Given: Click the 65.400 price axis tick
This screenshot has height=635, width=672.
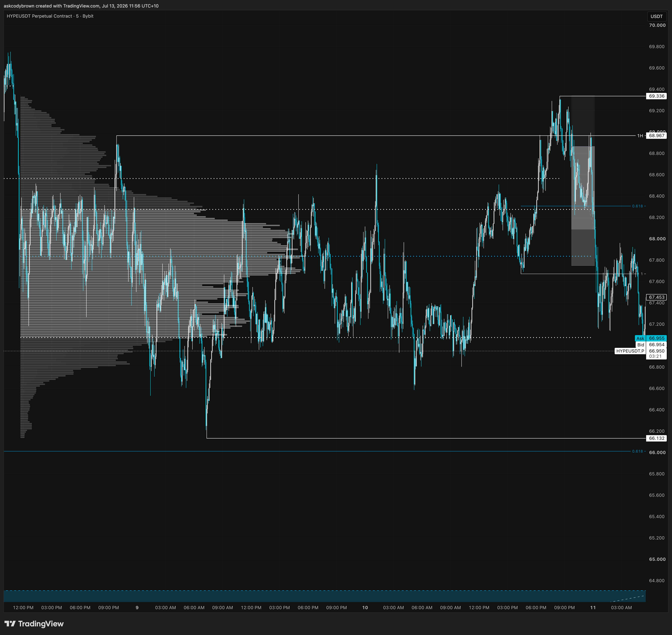Looking at the screenshot, I should 657,517.
